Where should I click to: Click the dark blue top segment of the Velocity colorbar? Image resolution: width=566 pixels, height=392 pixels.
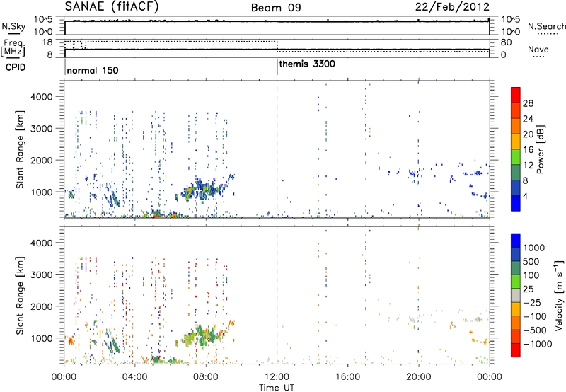click(x=516, y=241)
